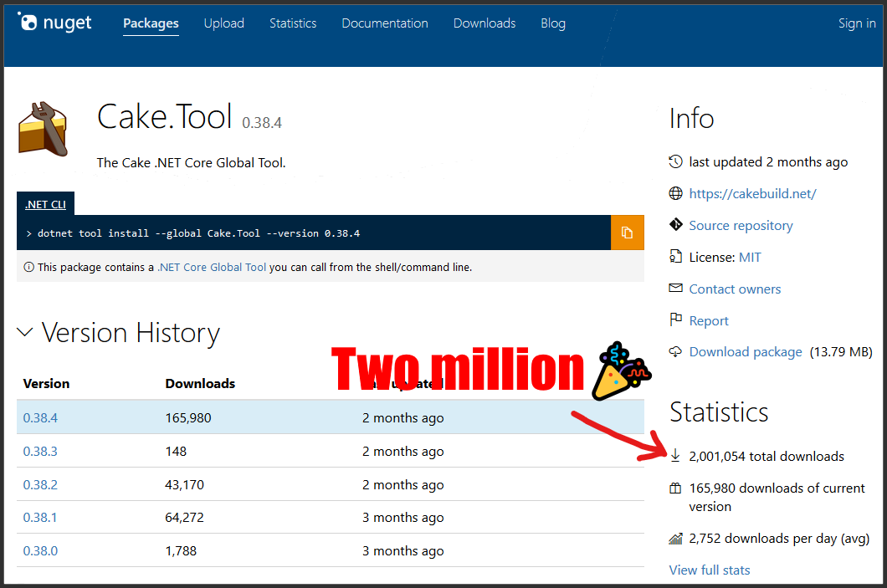The width and height of the screenshot is (887, 588).
Task: Open View full stats
Action: click(x=710, y=570)
